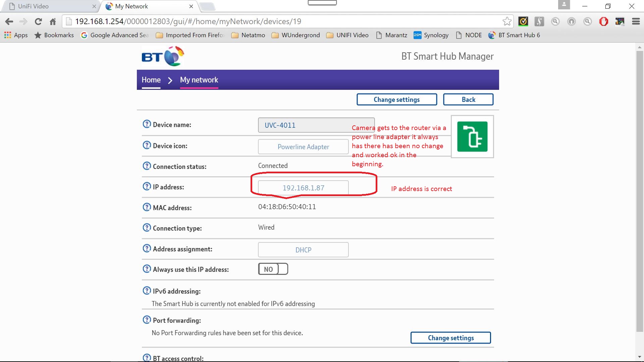Click help icon beside Port forwarding
This screenshot has width=644, height=362.
[x=147, y=320]
